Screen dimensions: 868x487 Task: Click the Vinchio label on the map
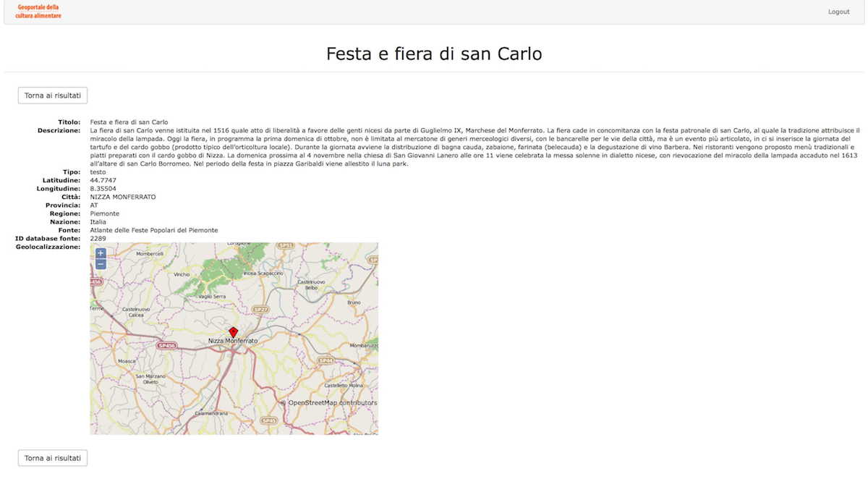[182, 275]
